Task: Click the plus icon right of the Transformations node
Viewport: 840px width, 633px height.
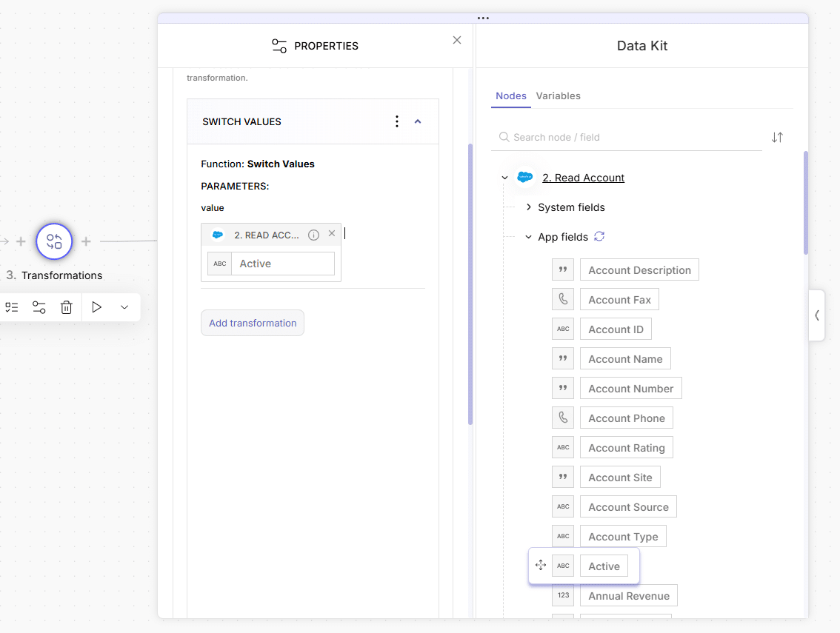Action: pyautogui.click(x=86, y=241)
